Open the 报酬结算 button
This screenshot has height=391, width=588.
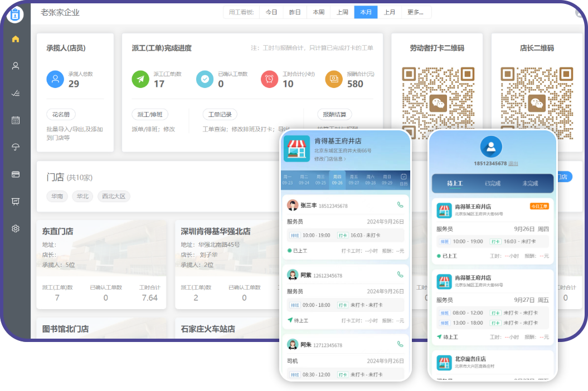334,114
